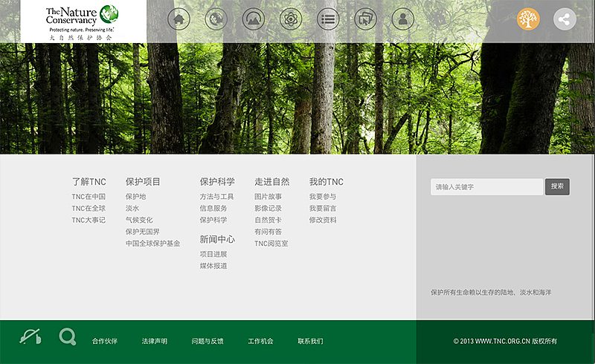This screenshot has height=364, width=595.
Task: Open the 工作机会 footer link
Action: click(x=261, y=341)
